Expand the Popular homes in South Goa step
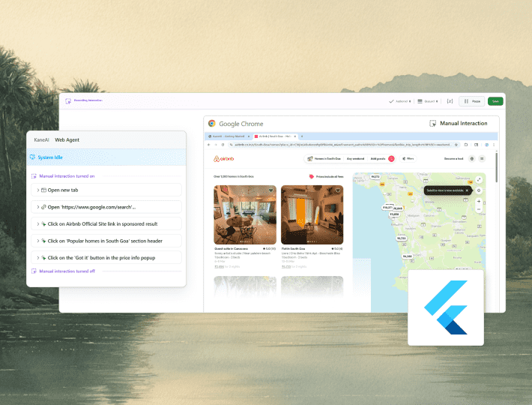The height and width of the screenshot is (405, 532). point(106,241)
